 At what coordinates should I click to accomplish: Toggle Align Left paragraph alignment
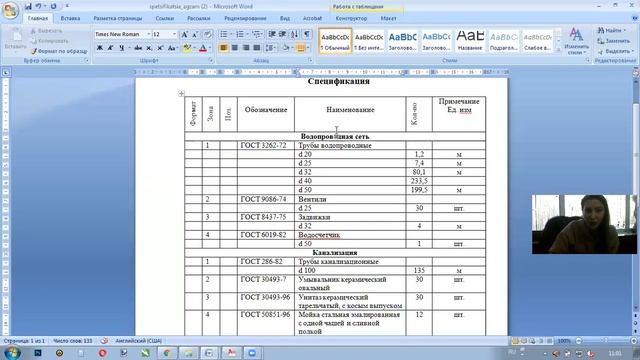[x=223, y=48]
